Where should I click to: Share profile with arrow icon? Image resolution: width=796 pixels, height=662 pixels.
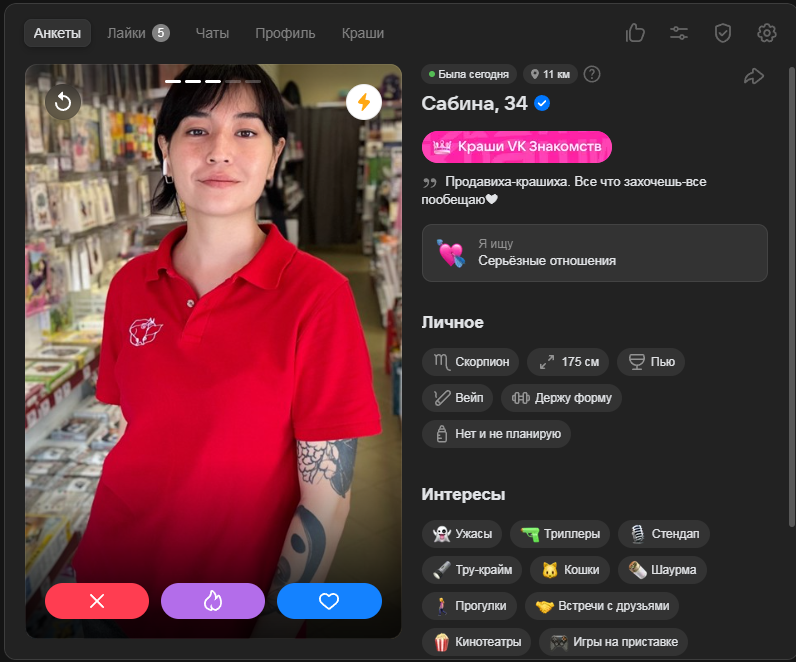coord(754,76)
